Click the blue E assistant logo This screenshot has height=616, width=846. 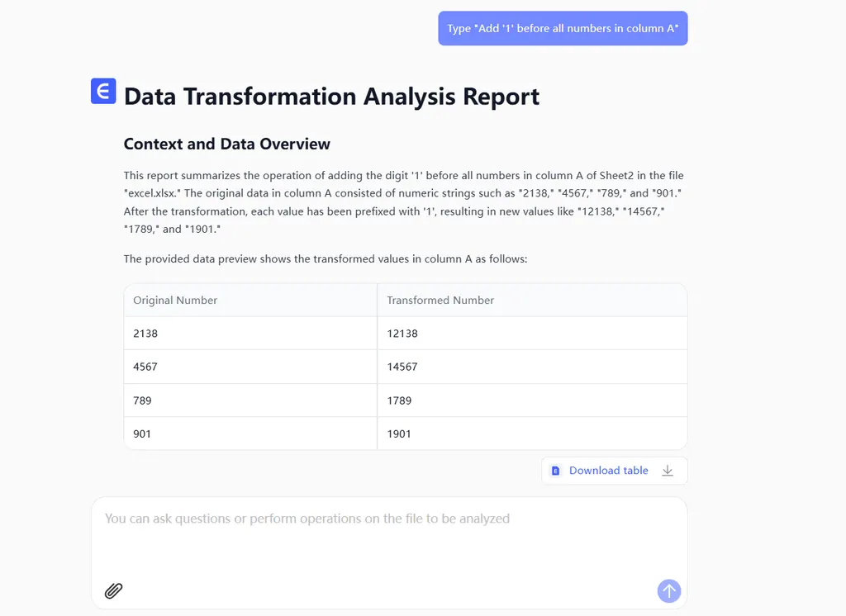coord(103,91)
